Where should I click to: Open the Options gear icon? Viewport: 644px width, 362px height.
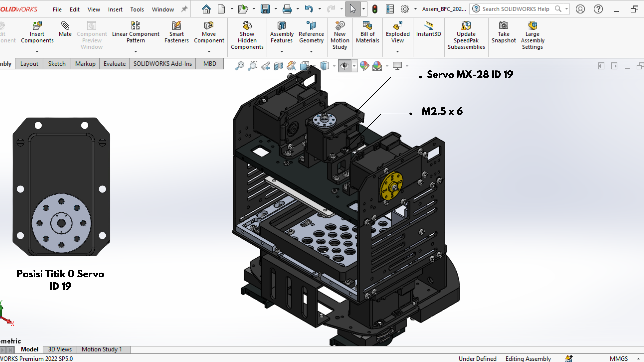(405, 9)
